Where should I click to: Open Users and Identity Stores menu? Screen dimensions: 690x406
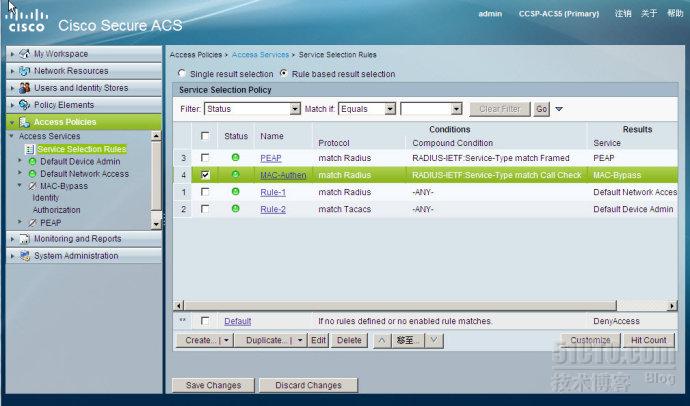tap(84, 88)
